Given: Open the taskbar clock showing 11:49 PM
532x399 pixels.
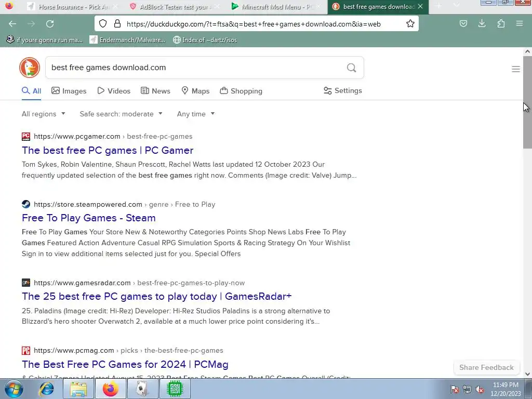Looking at the screenshot, I should pyautogui.click(x=506, y=389).
